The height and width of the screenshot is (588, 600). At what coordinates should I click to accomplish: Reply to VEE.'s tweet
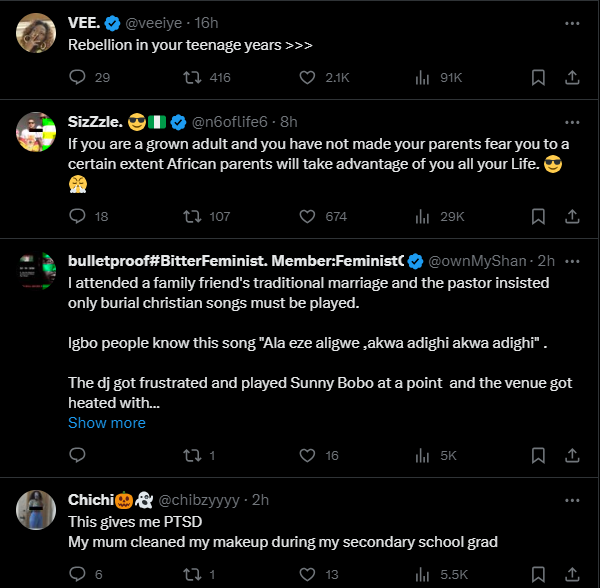77,77
